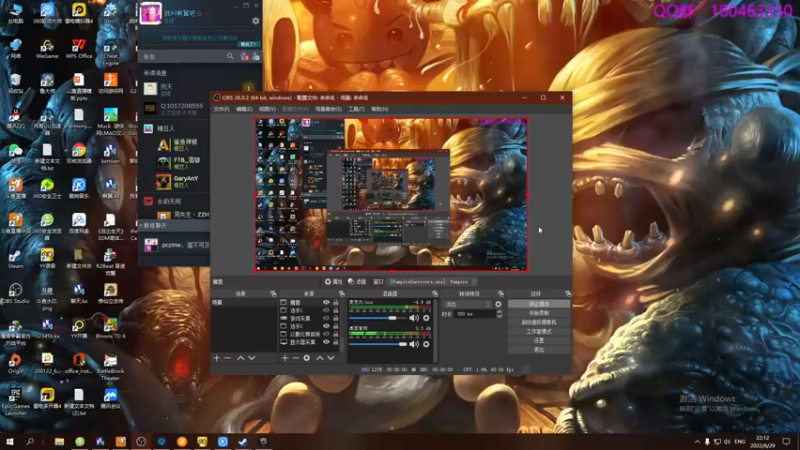
Task: Open transition properties gear icon
Action: [x=498, y=304]
